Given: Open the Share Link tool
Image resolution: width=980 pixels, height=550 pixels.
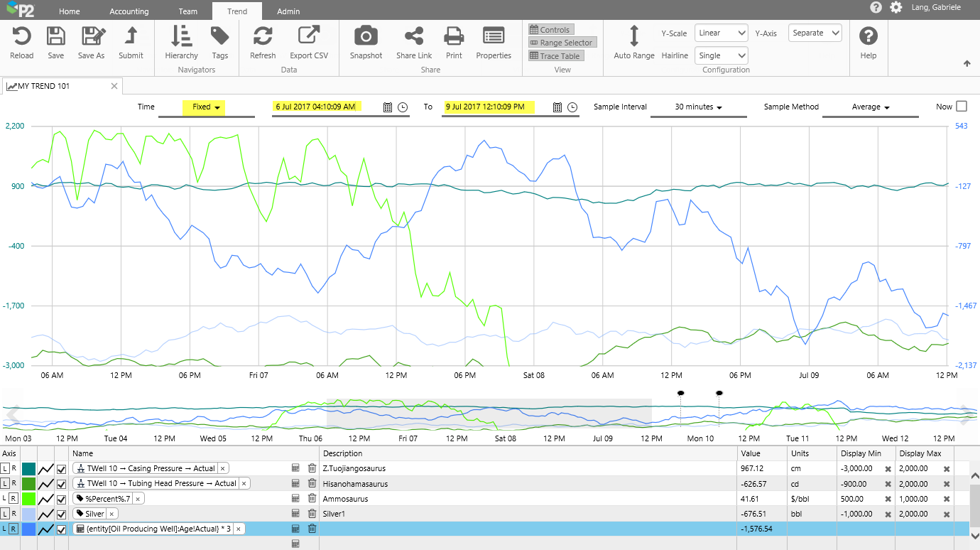Looking at the screenshot, I should [x=414, y=37].
